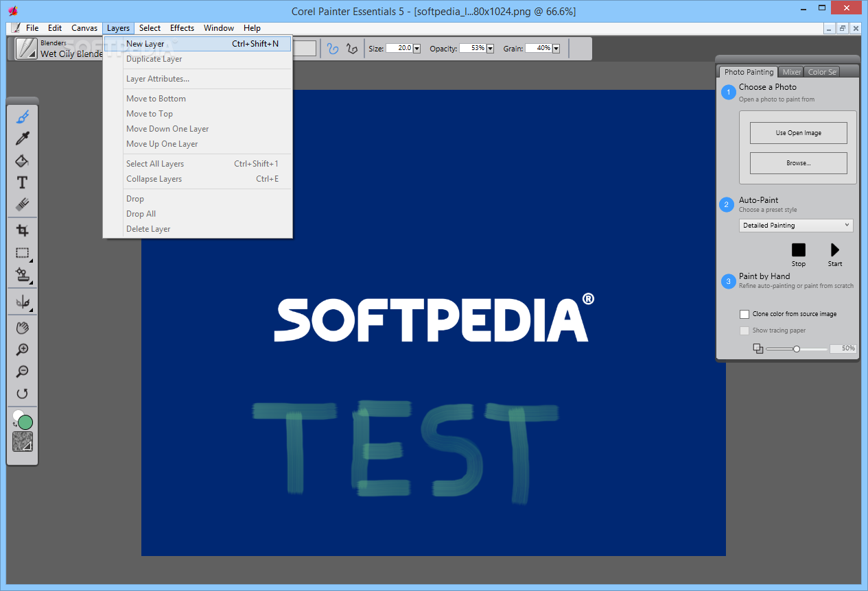868x591 pixels.
Task: Select the Eraser tool in the toolbox
Action: [23, 204]
